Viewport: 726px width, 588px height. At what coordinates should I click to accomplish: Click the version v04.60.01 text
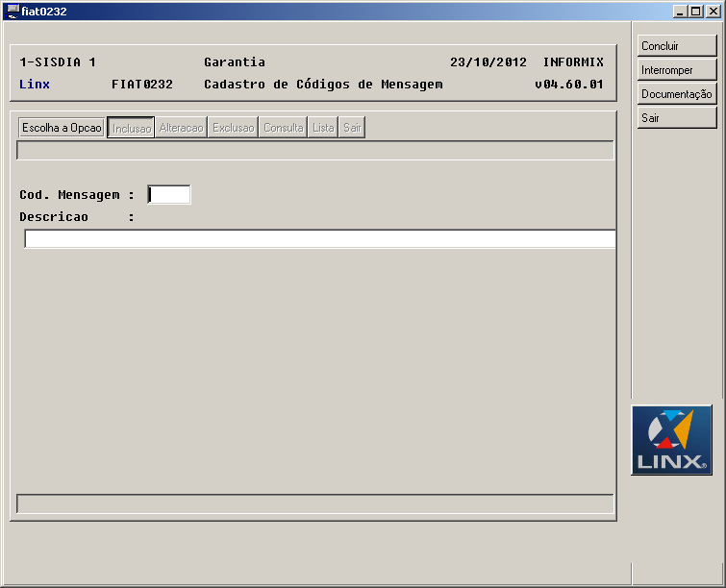pos(569,85)
